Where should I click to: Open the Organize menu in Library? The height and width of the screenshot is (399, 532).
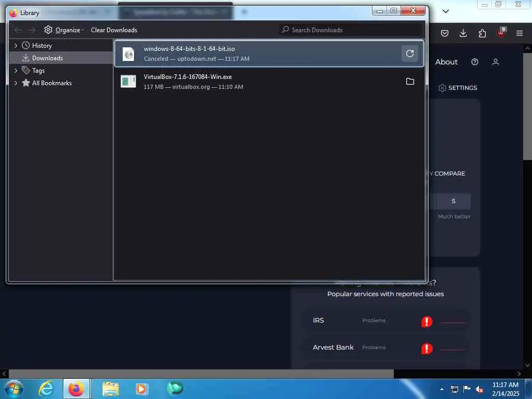tap(64, 30)
